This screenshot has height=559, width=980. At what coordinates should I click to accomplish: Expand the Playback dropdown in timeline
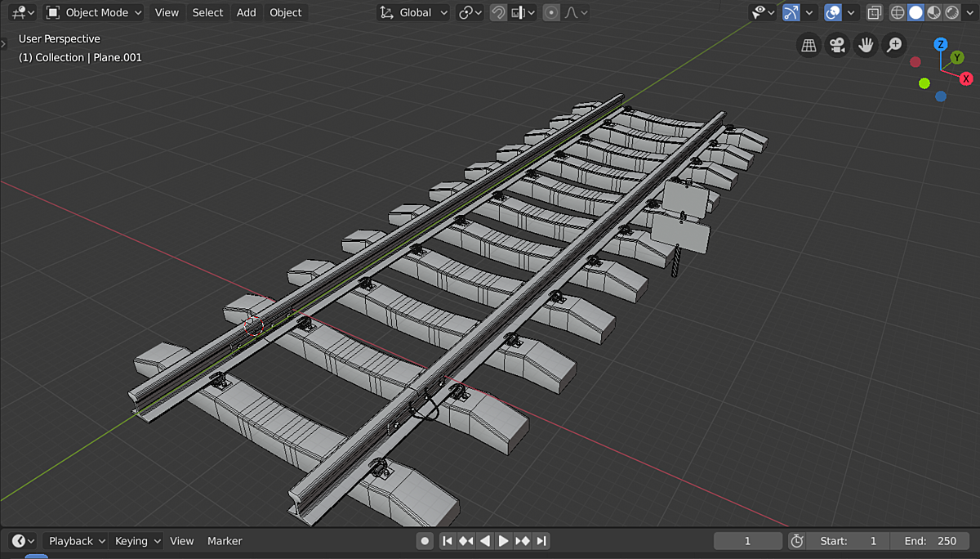point(77,541)
